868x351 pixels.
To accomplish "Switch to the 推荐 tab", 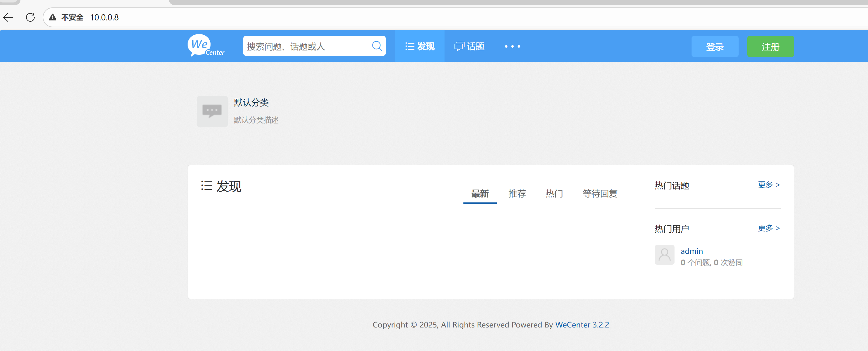I will 517,194.
